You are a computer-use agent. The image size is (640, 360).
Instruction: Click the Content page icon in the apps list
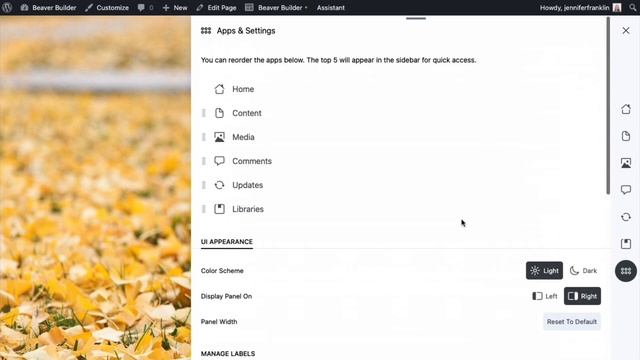coord(219,113)
